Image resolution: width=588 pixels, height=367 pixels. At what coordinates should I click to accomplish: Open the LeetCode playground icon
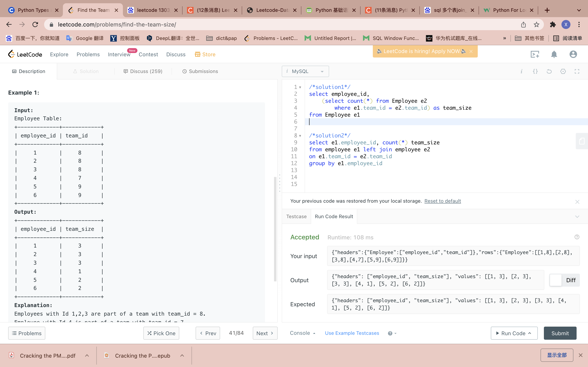coord(535,54)
